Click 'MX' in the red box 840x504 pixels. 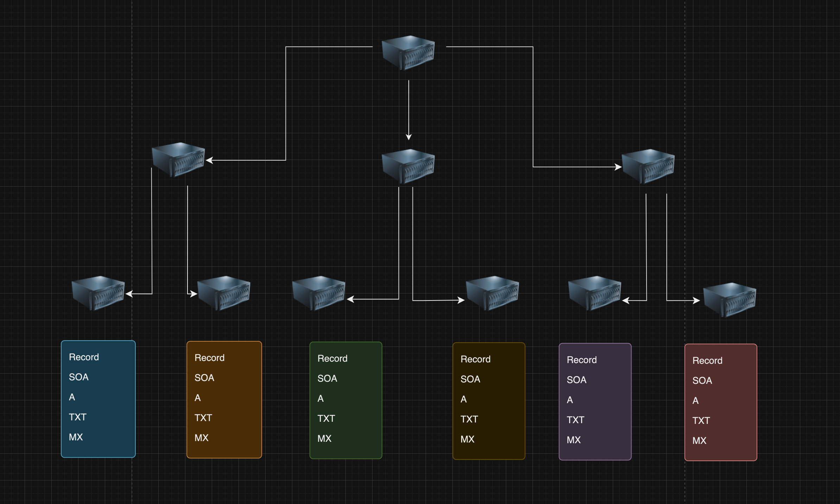pyautogui.click(x=699, y=441)
